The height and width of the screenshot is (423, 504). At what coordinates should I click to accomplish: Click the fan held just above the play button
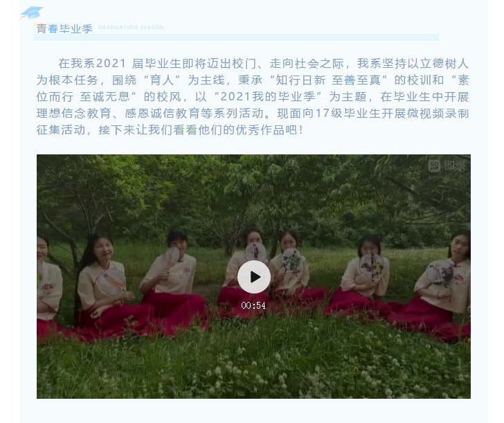[255, 252]
